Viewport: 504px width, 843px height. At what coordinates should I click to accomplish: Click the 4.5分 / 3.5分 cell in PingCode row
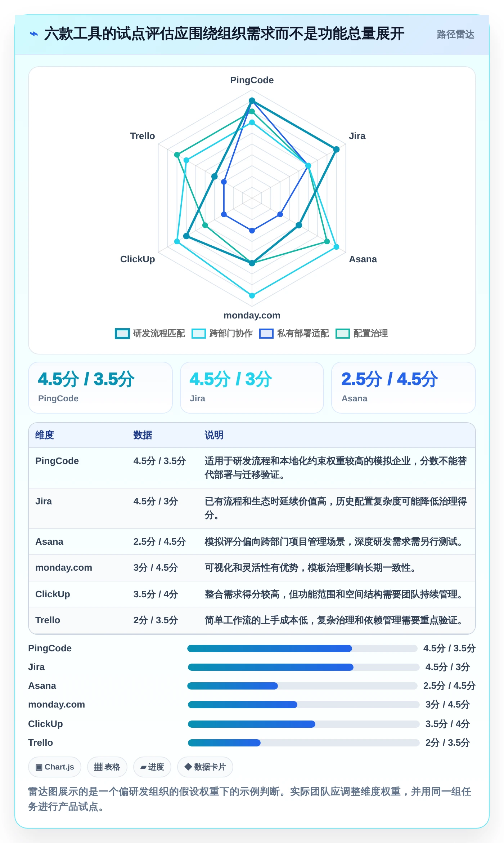[x=159, y=461]
